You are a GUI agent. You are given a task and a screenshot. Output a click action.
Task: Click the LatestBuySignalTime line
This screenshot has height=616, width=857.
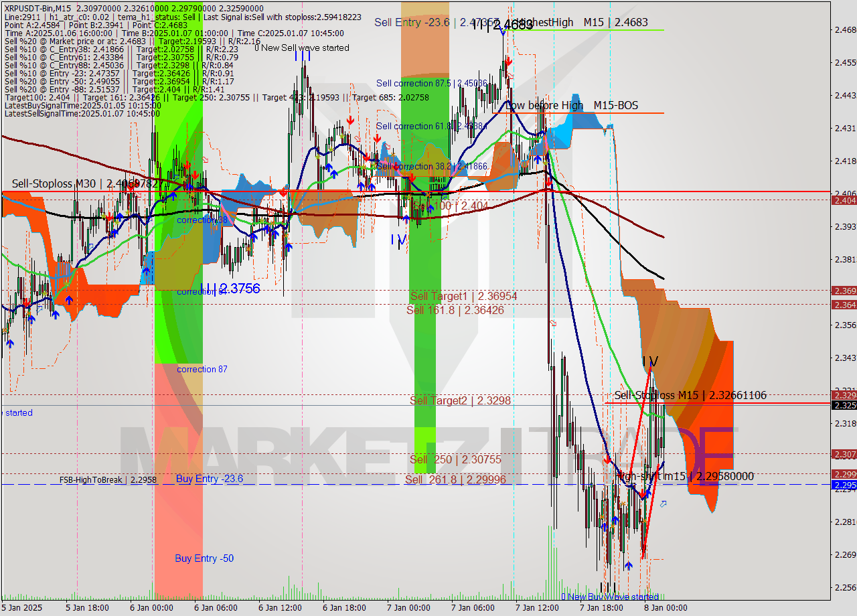[82, 105]
